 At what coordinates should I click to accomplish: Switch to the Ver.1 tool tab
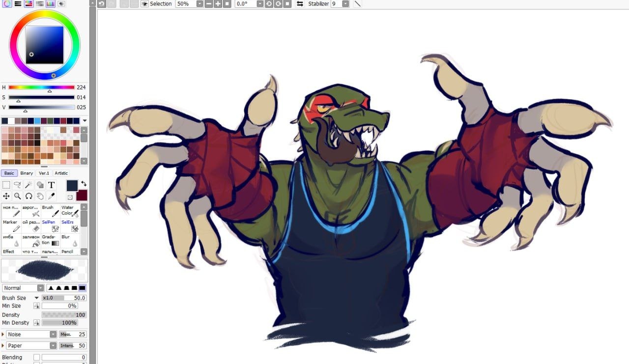44,173
